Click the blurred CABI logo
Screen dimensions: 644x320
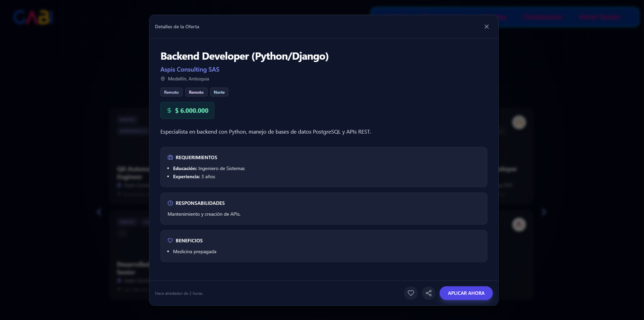(33, 17)
